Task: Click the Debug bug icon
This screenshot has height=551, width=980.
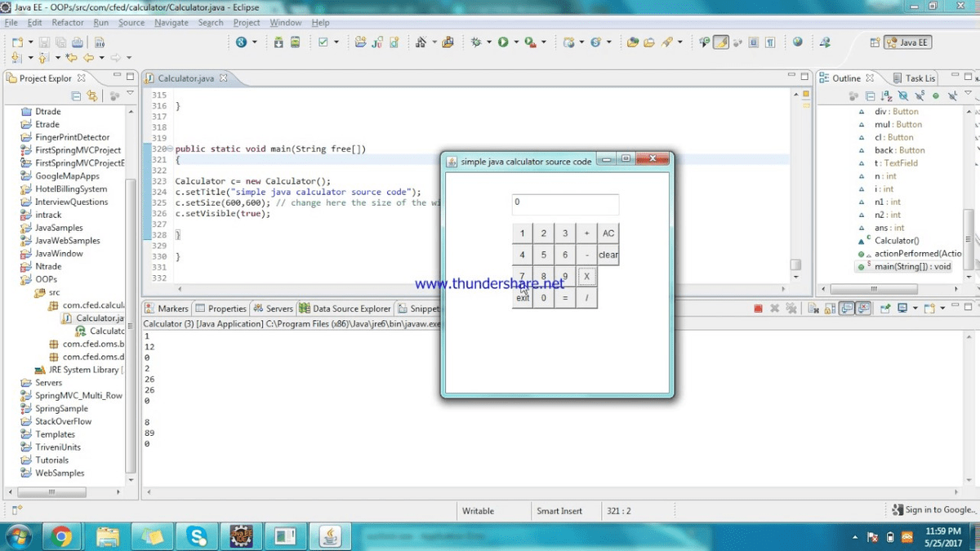Action: pos(476,42)
